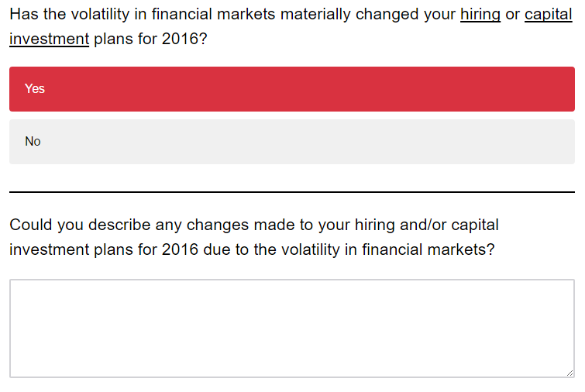This screenshot has height=392, width=585.
Task: Open the underlined "capital" link text
Action: (548, 15)
